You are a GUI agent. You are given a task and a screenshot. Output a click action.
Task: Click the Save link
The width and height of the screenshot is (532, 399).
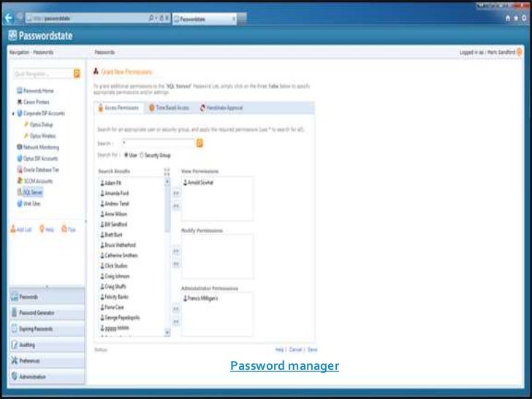point(312,349)
